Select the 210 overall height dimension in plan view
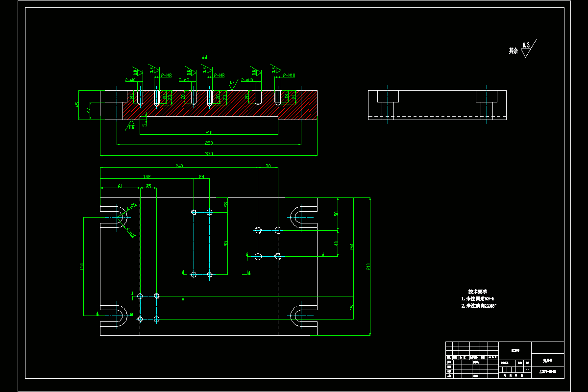The height and width of the screenshot is (392, 588). (368, 267)
